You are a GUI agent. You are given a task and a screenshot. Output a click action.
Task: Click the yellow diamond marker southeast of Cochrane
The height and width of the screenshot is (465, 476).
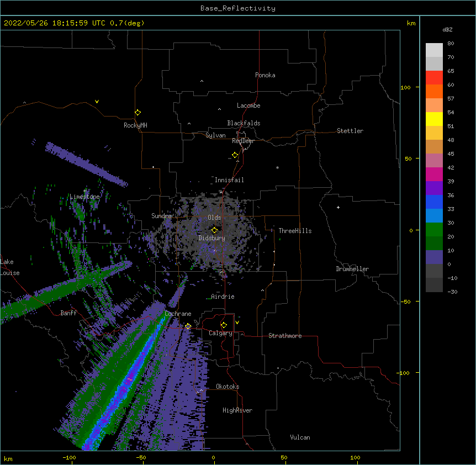click(x=188, y=326)
